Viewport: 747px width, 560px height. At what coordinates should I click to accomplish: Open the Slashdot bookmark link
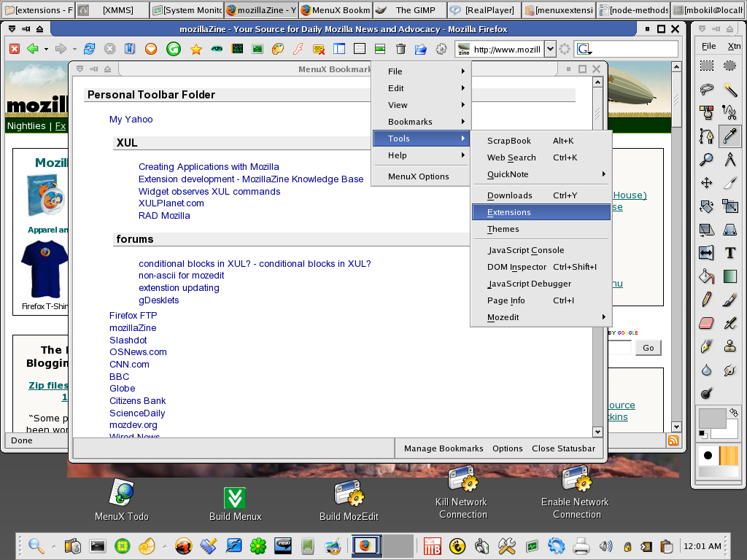point(128,340)
